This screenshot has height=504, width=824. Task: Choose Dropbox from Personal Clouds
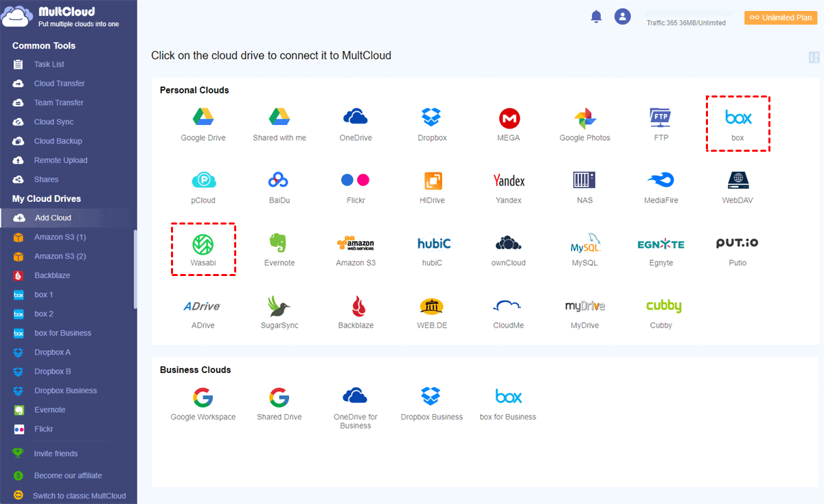tap(432, 125)
